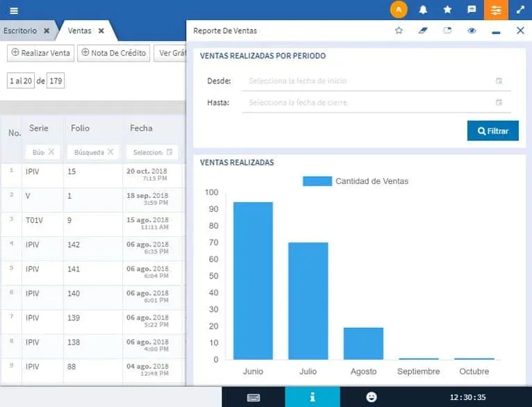Click Realizar Venta button
Image resolution: width=532 pixels, height=407 pixels.
(41, 53)
